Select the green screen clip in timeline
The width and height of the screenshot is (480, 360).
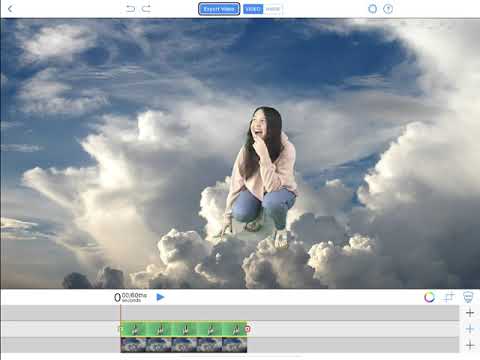coord(183,329)
